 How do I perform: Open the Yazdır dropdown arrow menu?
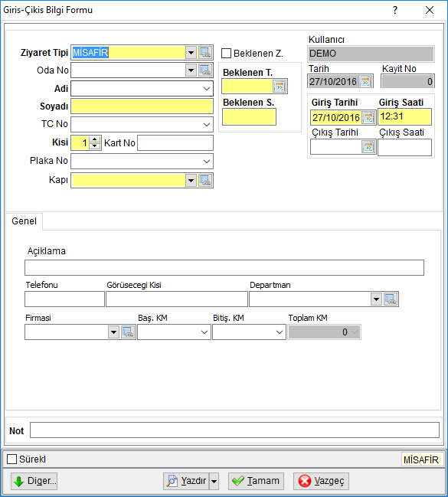pos(214,481)
